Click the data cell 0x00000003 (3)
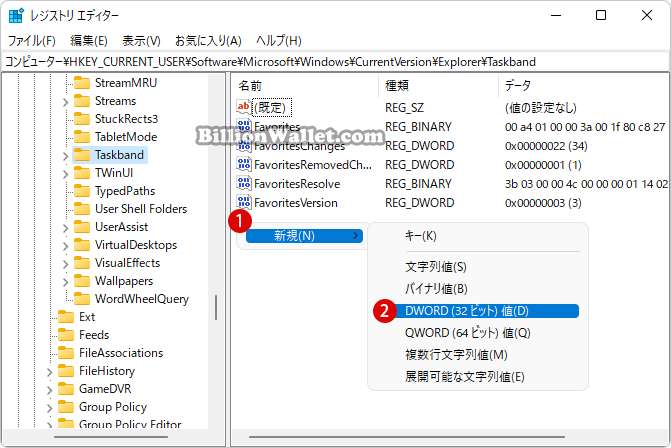Viewport: 671px width, 448px height. point(543,203)
